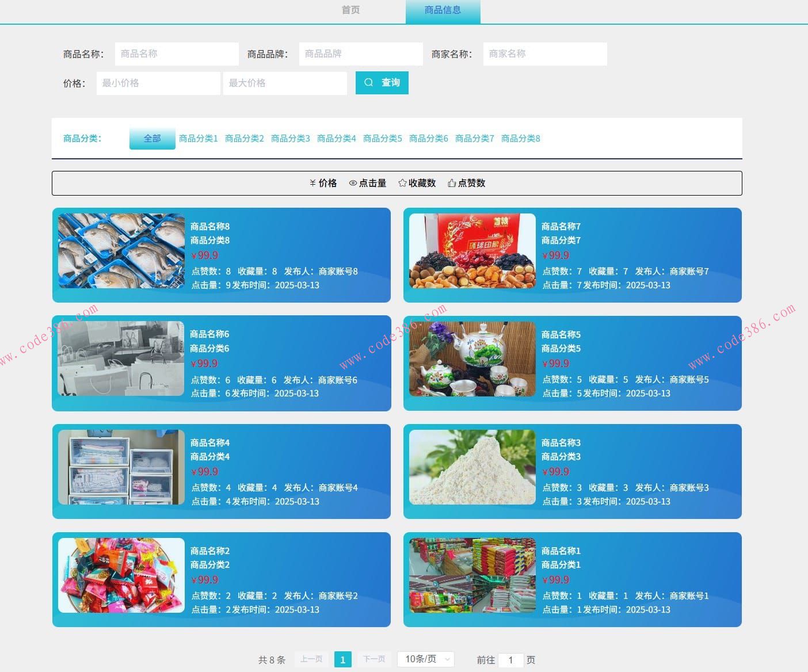Select the 商品分类3 category filter
The width and height of the screenshot is (808, 672).
pos(290,138)
